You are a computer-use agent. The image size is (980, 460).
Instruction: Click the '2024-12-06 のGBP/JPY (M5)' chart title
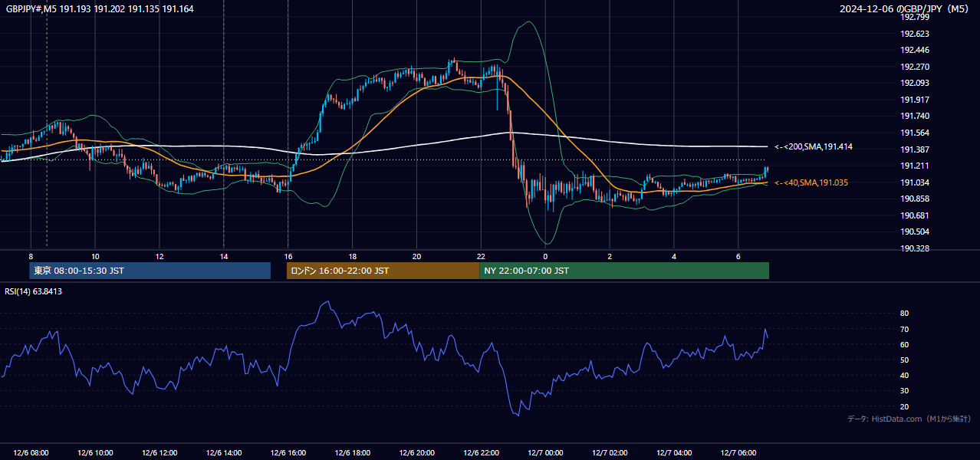click(905, 8)
